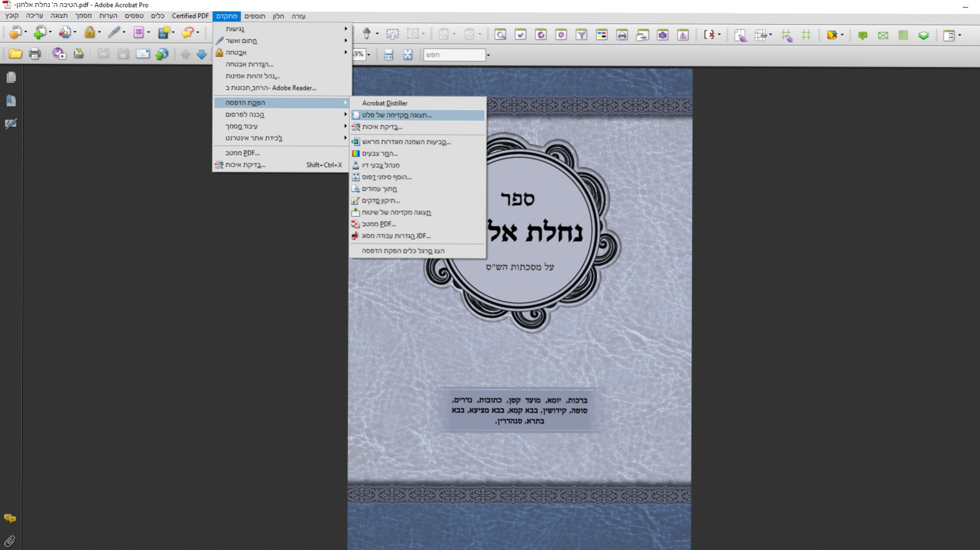Choose המר צבעים in the print production submenu

(418, 154)
